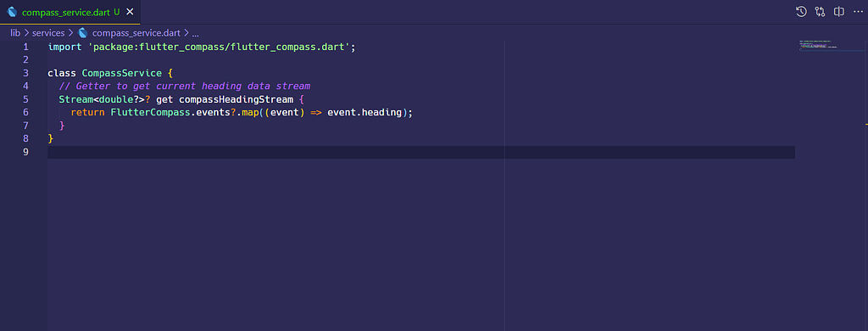Open changes via source control compare icon
Viewport: 868px width, 331px height.
tap(820, 12)
